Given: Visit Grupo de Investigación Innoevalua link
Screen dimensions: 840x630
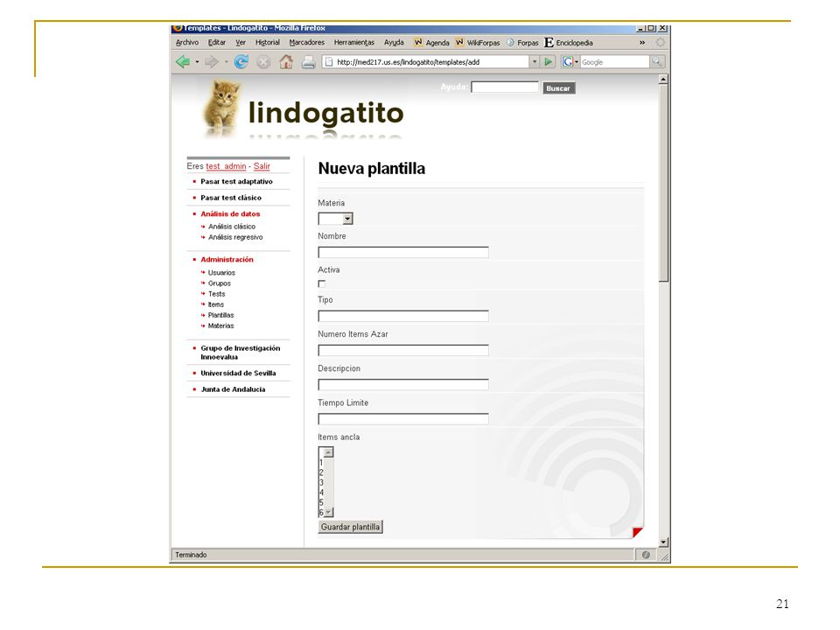Looking at the screenshot, I should click(240, 353).
